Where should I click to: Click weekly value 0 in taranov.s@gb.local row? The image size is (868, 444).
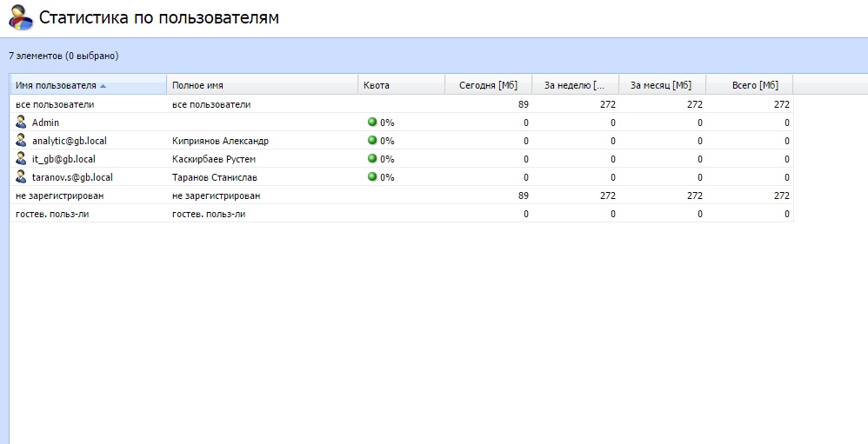(x=613, y=177)
